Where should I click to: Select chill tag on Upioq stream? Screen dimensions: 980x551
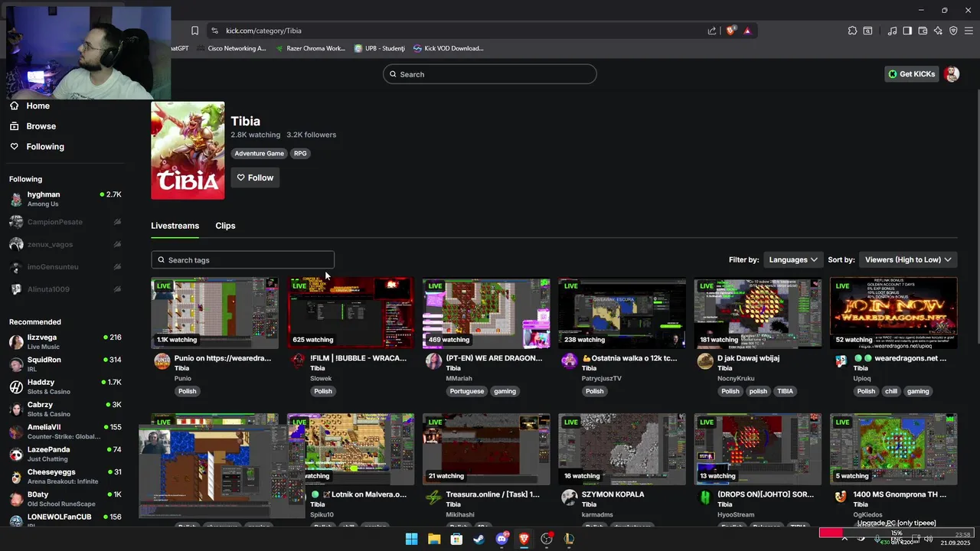point(891,391)
